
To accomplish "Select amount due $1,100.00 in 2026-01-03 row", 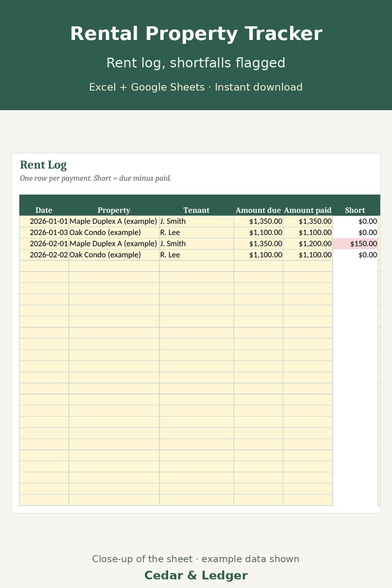I will (x=259, y=232).
